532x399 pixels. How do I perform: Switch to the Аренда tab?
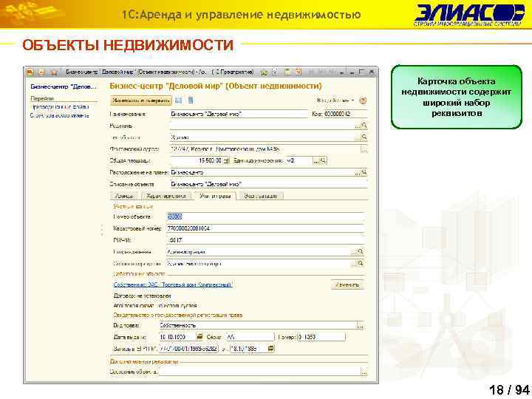(124, 196)
